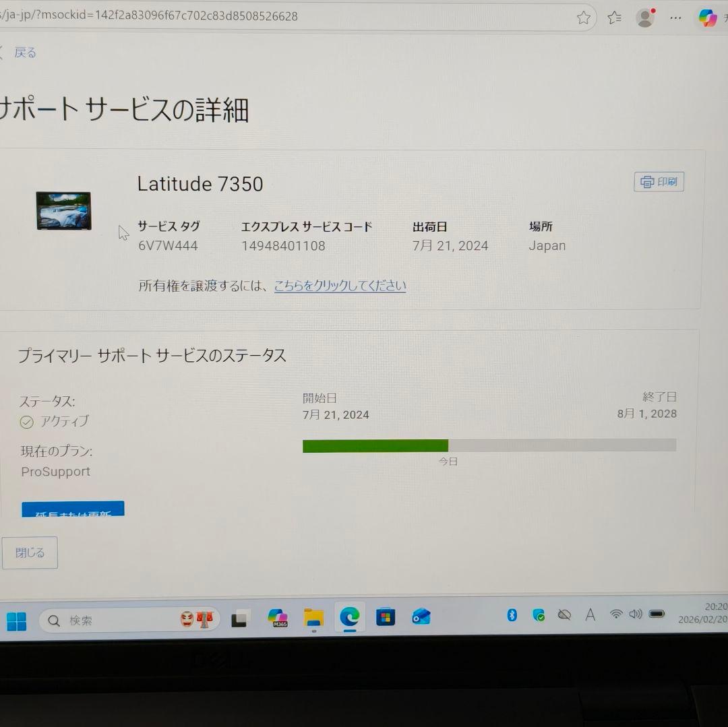
Task: Open the Windows Start menu
Action: click(16, 620)
